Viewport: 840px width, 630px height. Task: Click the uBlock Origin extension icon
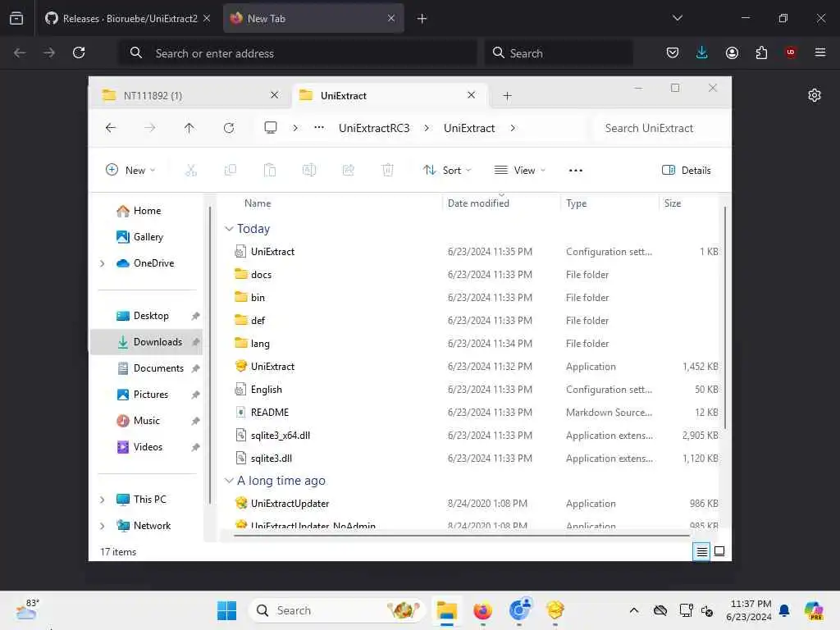click(x=791, y=52)
